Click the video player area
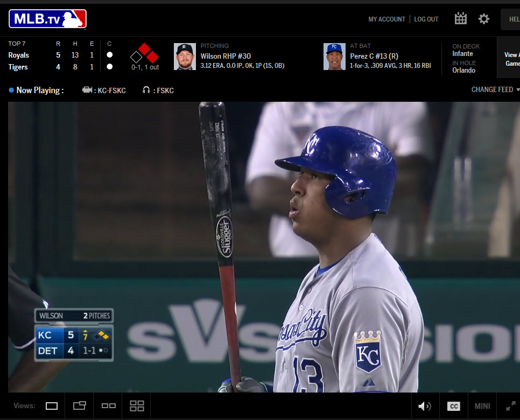 (x=264, y=247)
